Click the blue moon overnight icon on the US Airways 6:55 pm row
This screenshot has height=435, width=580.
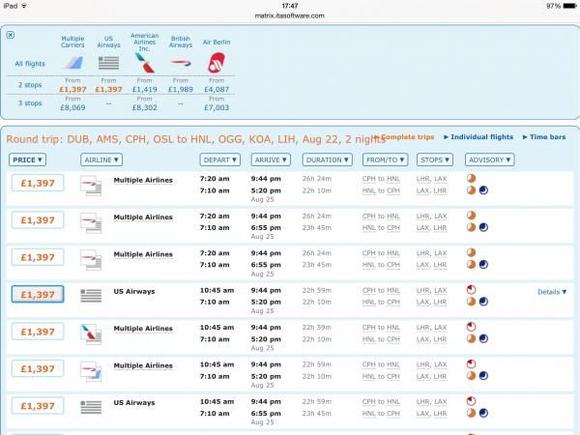click(483, 413)
